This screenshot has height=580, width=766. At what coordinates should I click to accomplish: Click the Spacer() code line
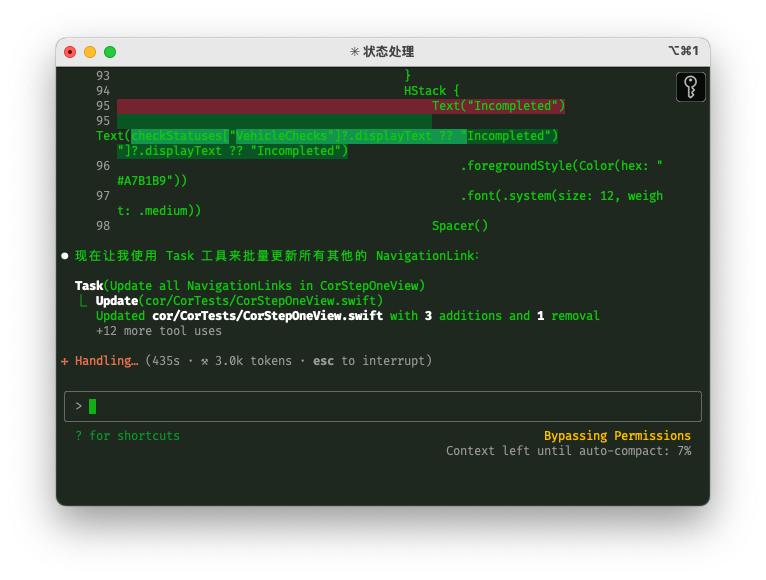tap(460, 226)
